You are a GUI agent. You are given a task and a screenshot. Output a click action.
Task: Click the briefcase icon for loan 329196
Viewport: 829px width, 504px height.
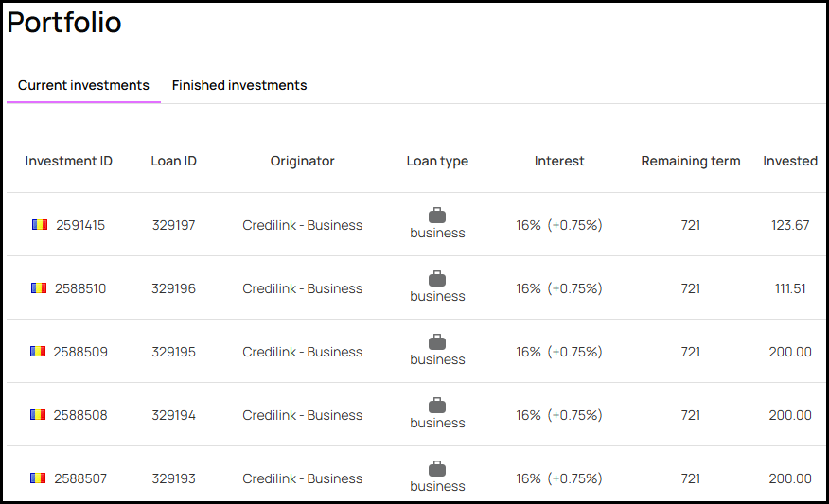coord(437,279)
